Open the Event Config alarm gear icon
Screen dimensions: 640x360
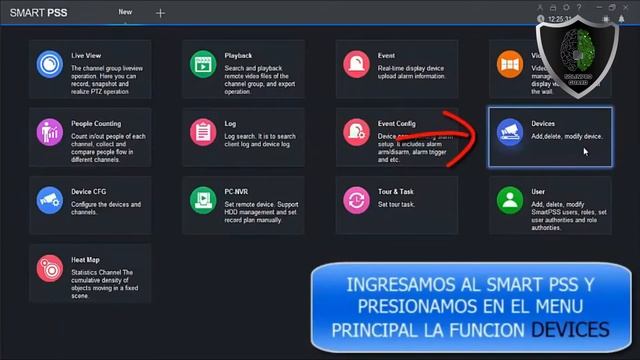click(x=356, y=132)
